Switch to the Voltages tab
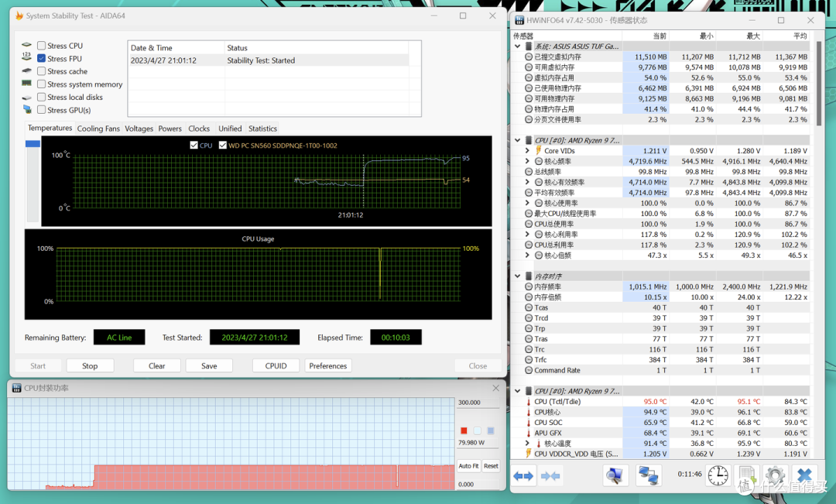This screenshot has width=836, height=504. point(139,129)
